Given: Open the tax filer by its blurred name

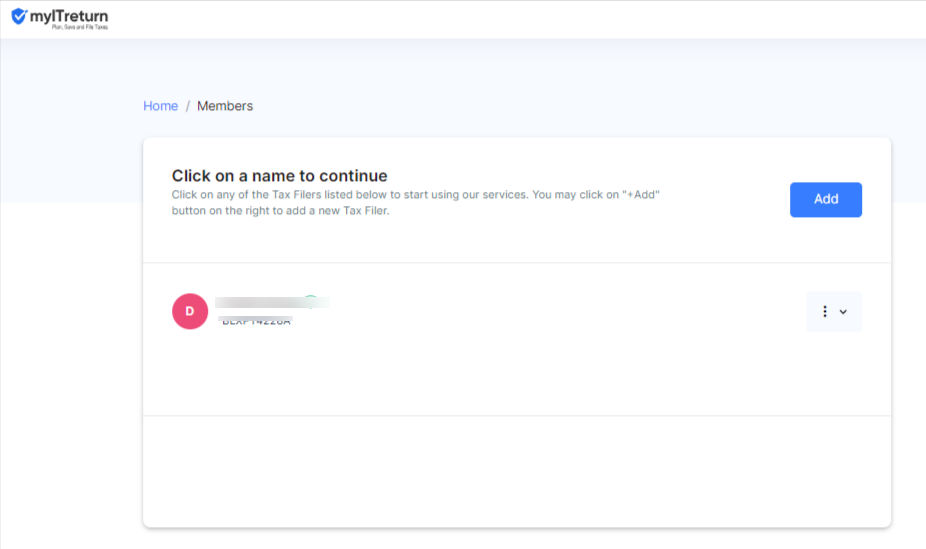Looking at the screenshot, I should pos(258,301).
